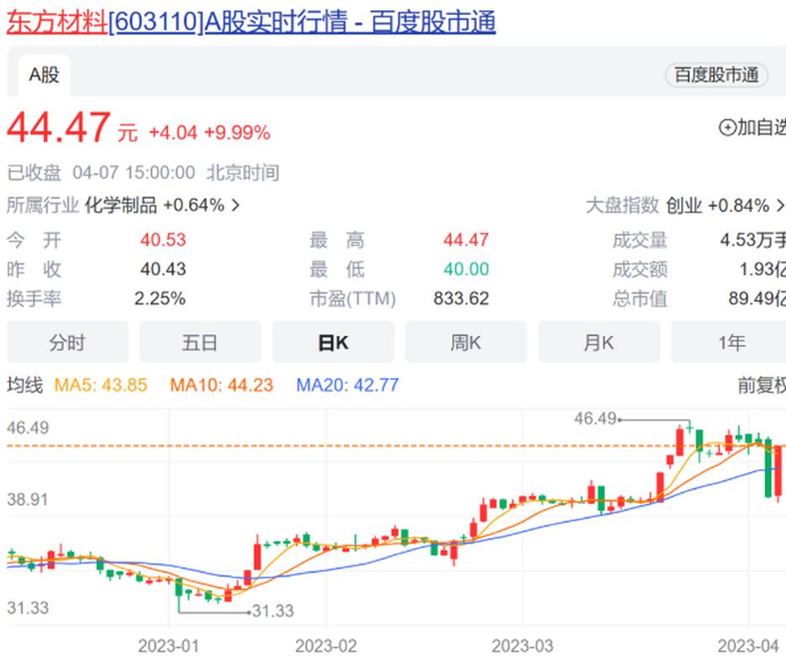Click the 今开 value 40.53
The height and width of the screenshot is (672, 786).
click(x=163, y=239)
